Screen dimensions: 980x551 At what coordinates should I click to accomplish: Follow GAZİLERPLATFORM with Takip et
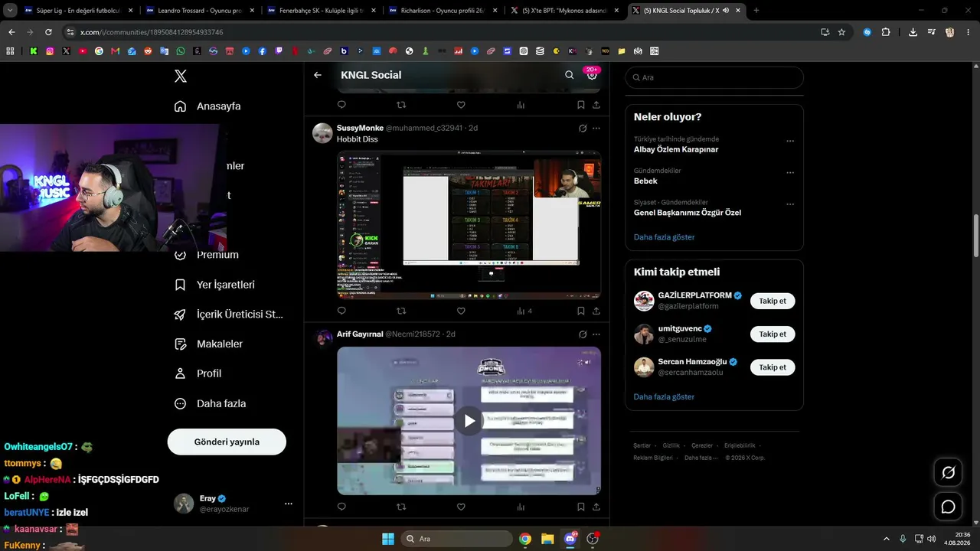[x=773, y=301]
